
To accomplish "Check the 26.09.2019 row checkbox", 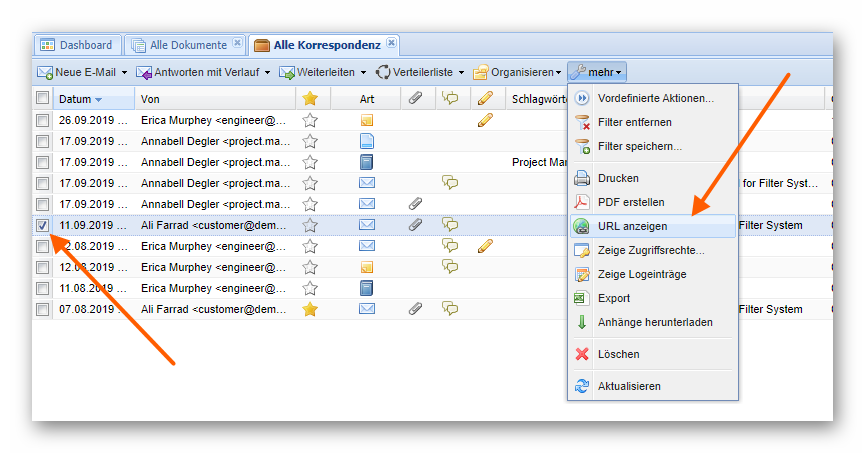I will [42, 120].
